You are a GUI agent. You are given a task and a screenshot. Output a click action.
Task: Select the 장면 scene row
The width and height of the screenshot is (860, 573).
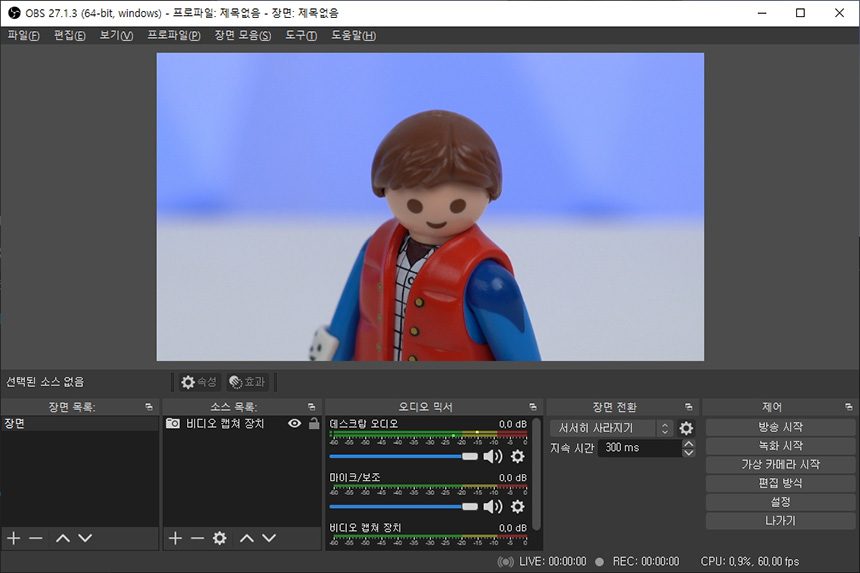pos(80,423)
